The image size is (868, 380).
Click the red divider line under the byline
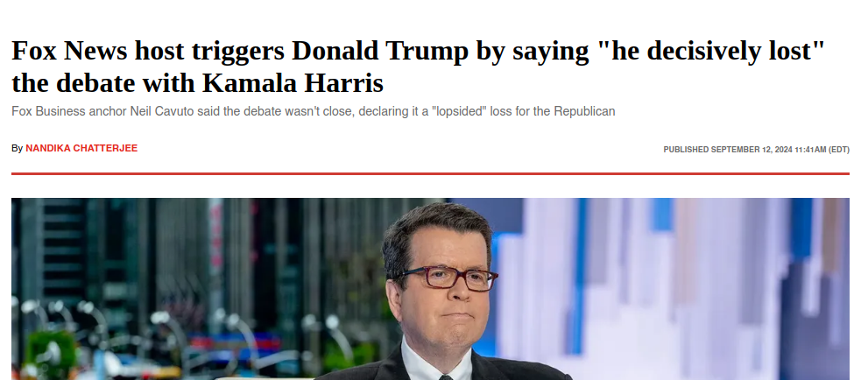tap(430, 173)
